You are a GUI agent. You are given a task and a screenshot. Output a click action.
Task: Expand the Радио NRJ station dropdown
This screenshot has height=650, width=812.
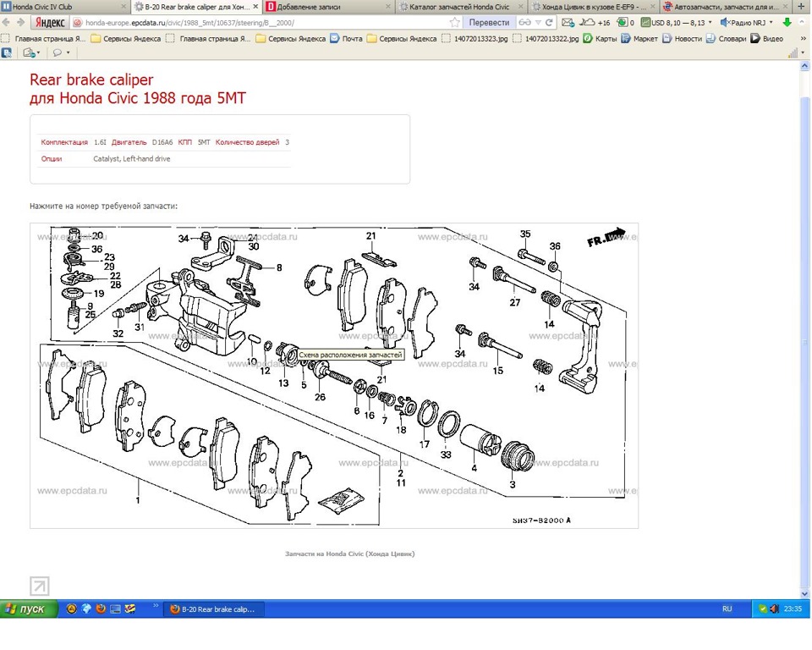[771, 22]
